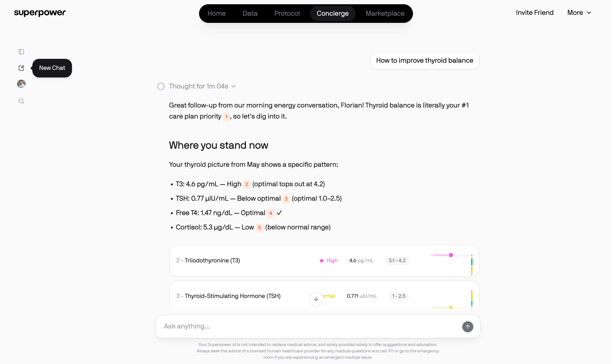612x364 pixels.
Task: Open the user profile avatar
Action: [x=21, y=84]
